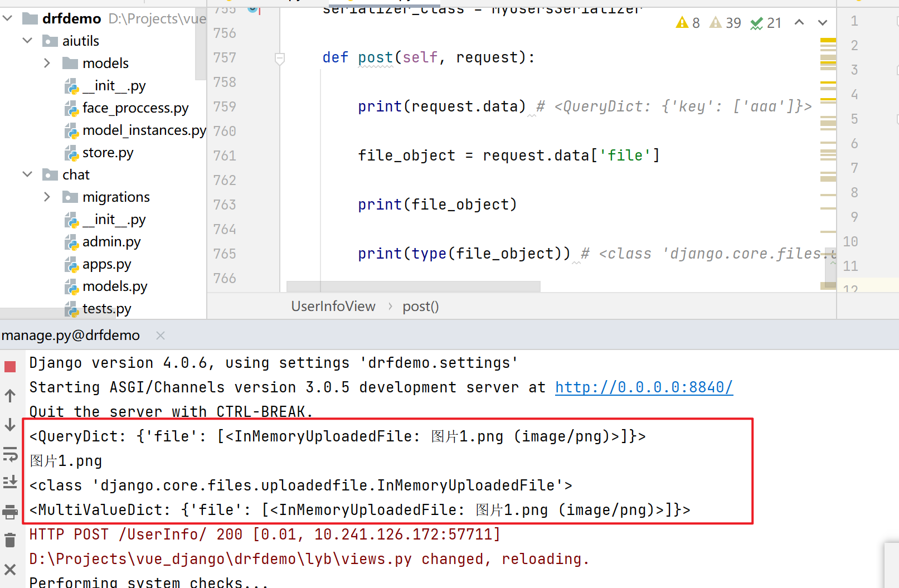Open the http://0.0.0.0:8840/ link

click(644, 387)
